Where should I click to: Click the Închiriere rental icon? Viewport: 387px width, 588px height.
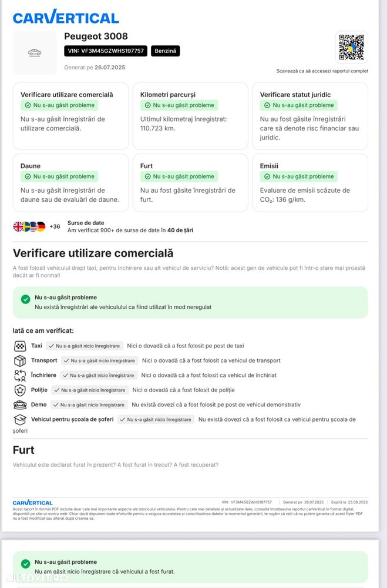[20, 375]
